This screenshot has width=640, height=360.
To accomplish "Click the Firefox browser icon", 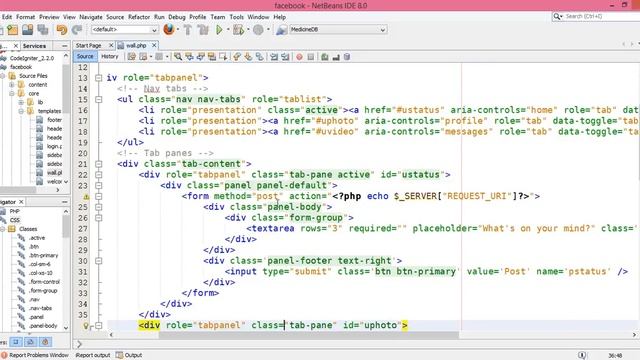I will click(x=169, y=29).
